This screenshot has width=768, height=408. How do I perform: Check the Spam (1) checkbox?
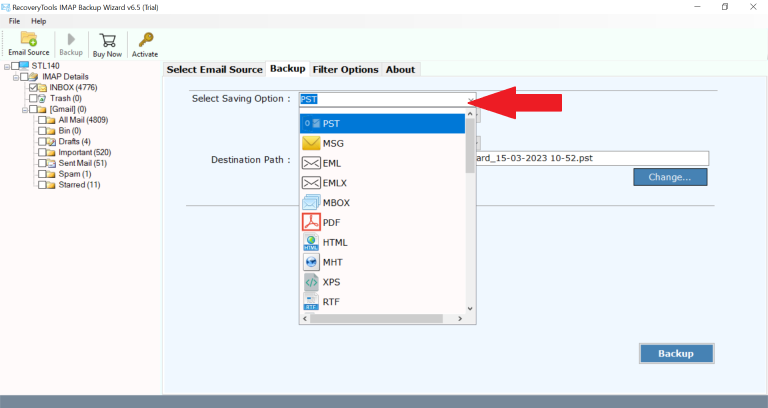point(42,174)
